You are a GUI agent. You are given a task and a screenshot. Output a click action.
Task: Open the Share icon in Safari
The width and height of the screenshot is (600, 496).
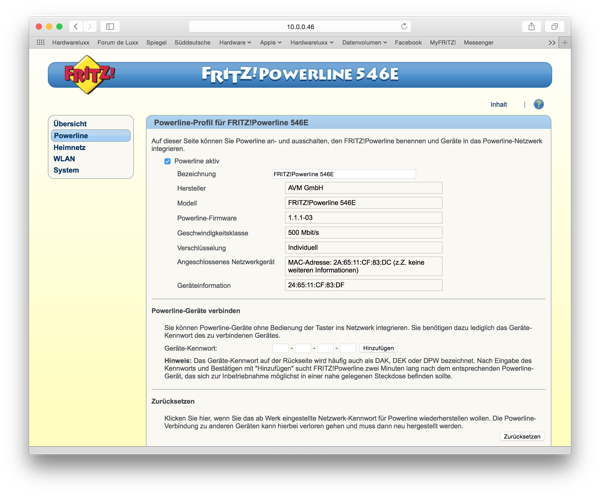[532, 26]
